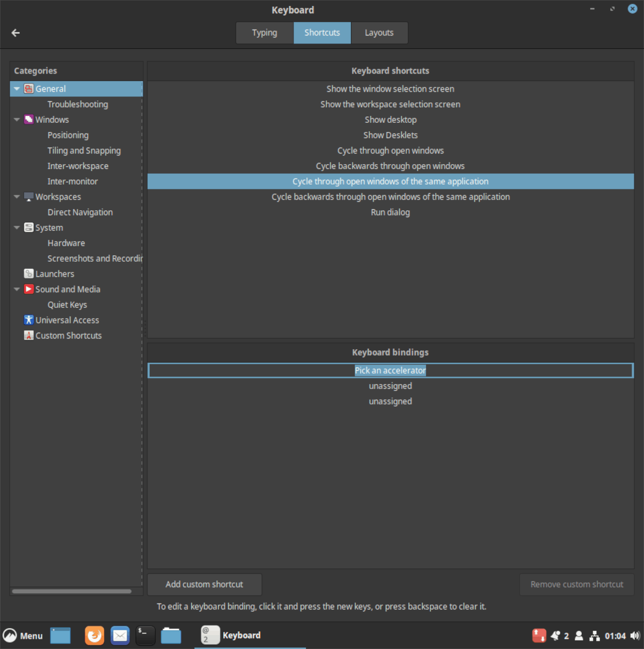This screenshot has width=644, height=649.
Task: Collapse the General category
Action: [16, 88]
